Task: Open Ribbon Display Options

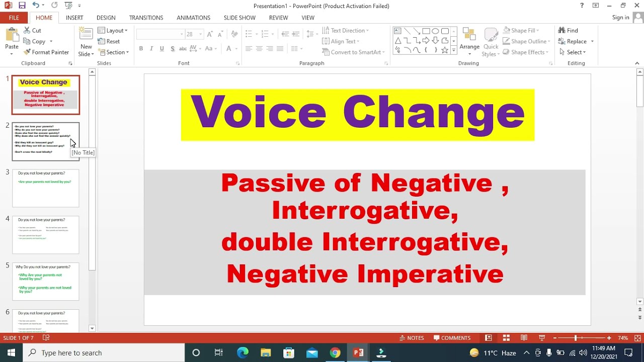Action: coord(596,6)
